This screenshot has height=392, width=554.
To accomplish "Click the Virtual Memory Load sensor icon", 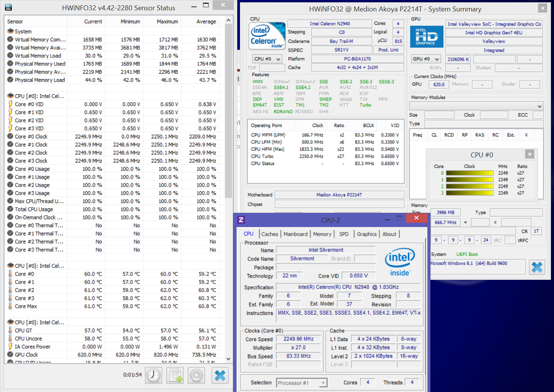I will pos(10,56).
